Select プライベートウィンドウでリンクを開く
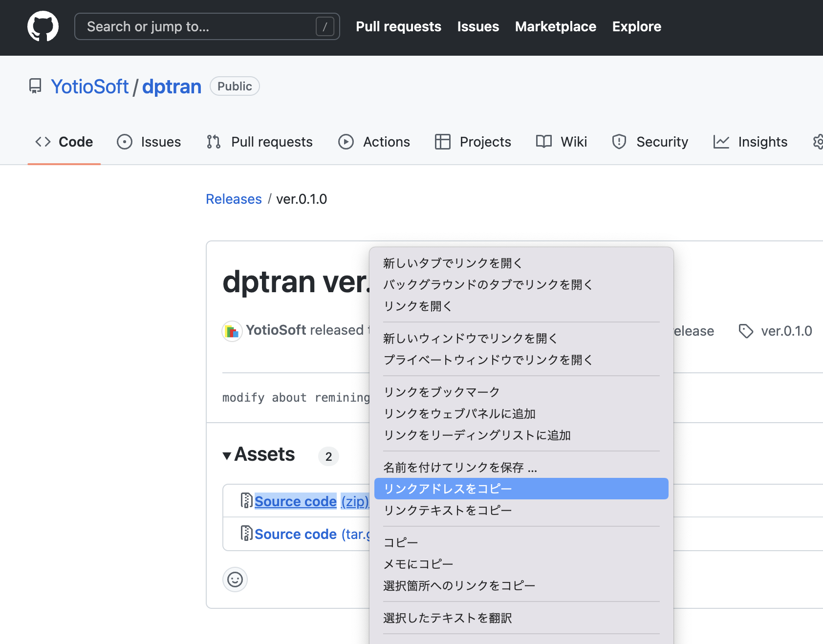Image resolution: width=823 pixels, height=644 pixels. click(x=521, y=360)
